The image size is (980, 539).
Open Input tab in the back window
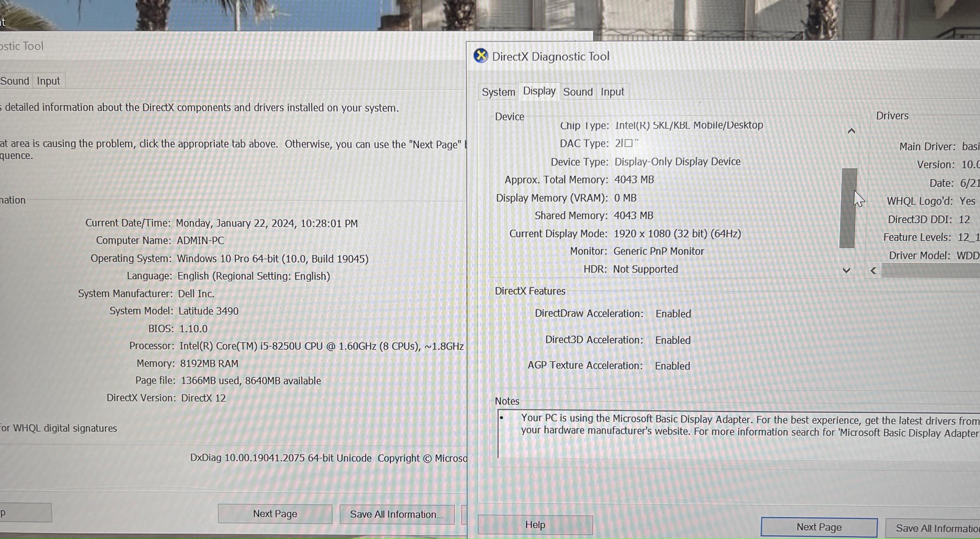click(x=48, y=81)
